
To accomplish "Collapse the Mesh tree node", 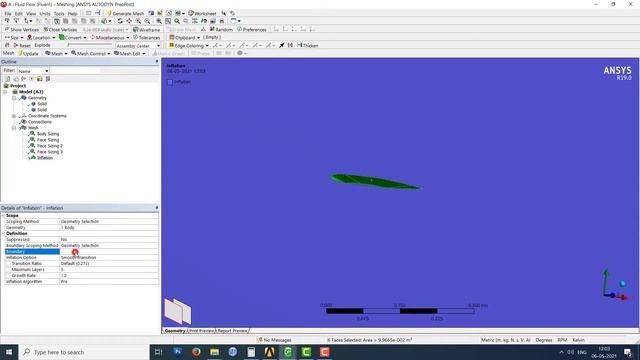I will 13,128.
